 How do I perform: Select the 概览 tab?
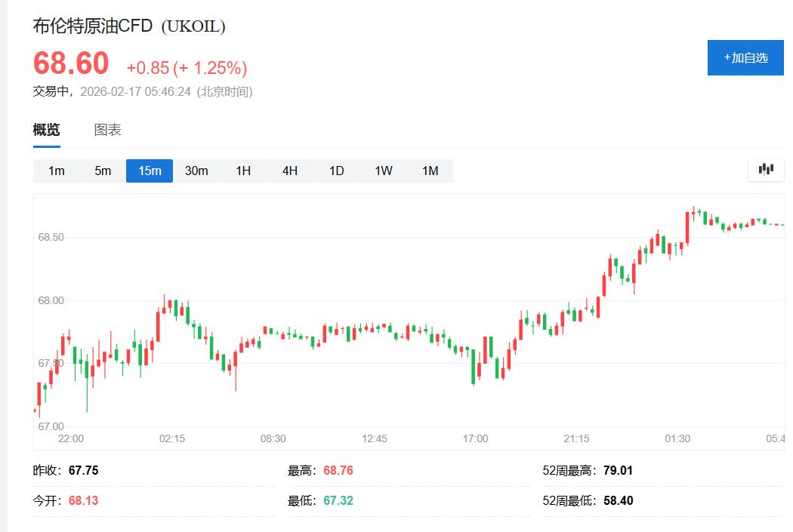(45, 129)
